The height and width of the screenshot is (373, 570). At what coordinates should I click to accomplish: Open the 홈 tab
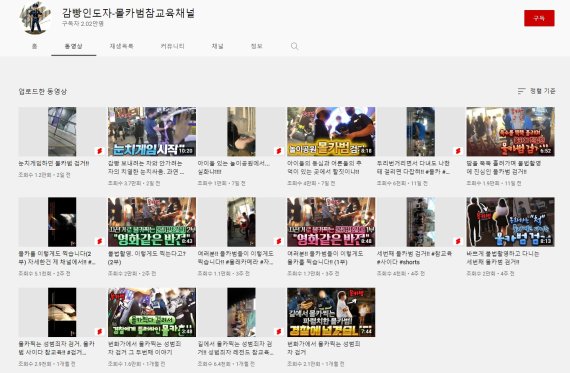click(35, 46)
